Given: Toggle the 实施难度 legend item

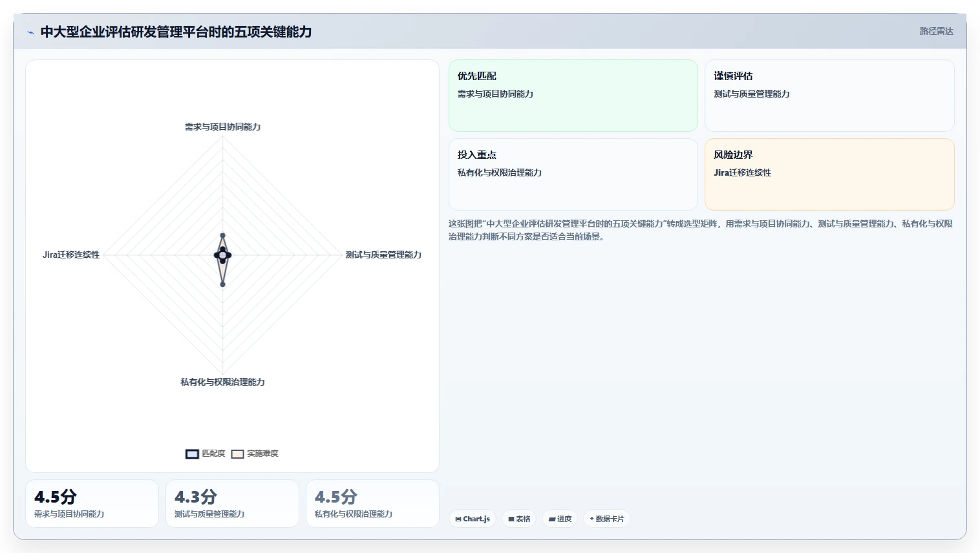Looking at the screenshot, I should tap(255, 454).
